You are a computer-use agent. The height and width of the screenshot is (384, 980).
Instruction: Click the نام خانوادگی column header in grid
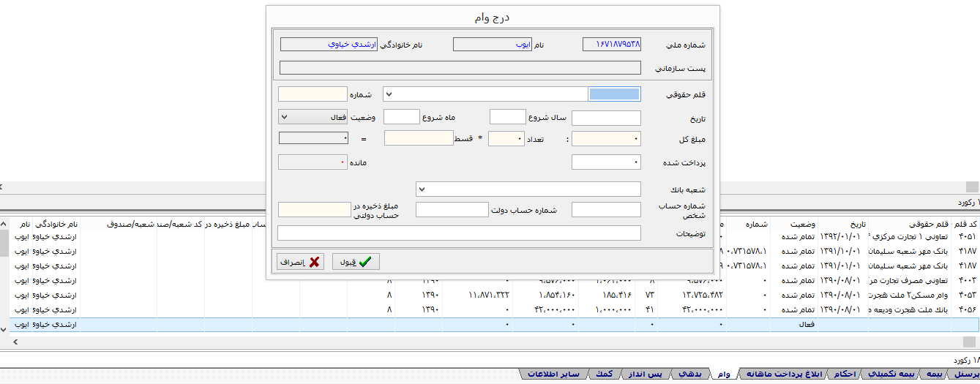point(56,224)
